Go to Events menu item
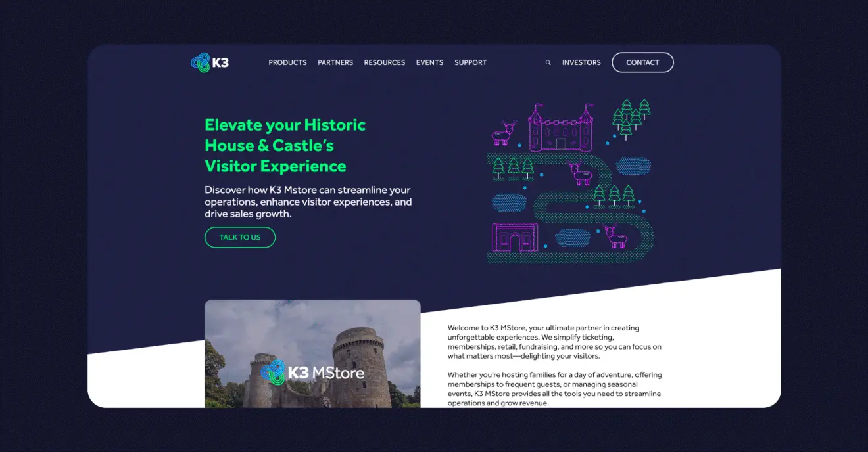Image resolution: width=868 pixels, height=452 pixels. [x=429, y=62]
